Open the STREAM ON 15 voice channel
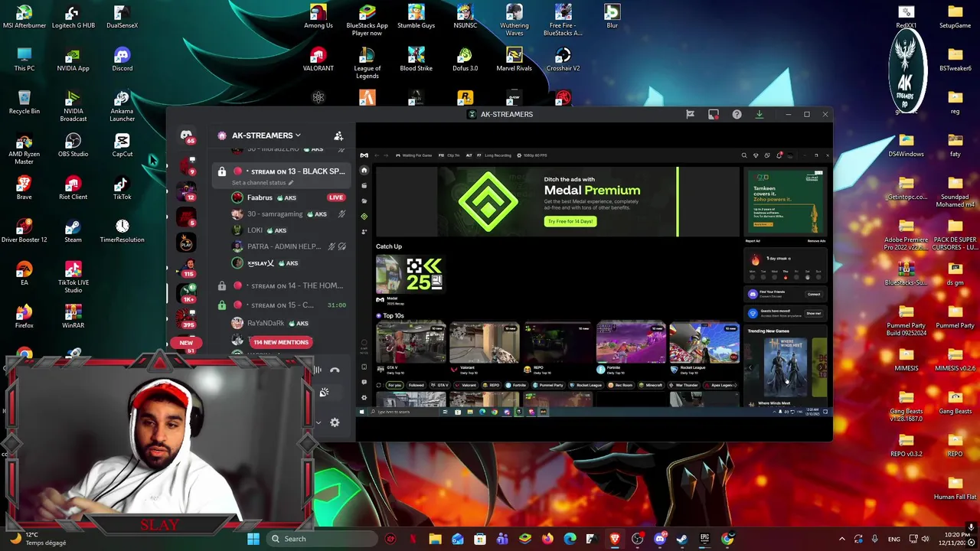Viewport: 980px width, 551px height. [282, 305]
